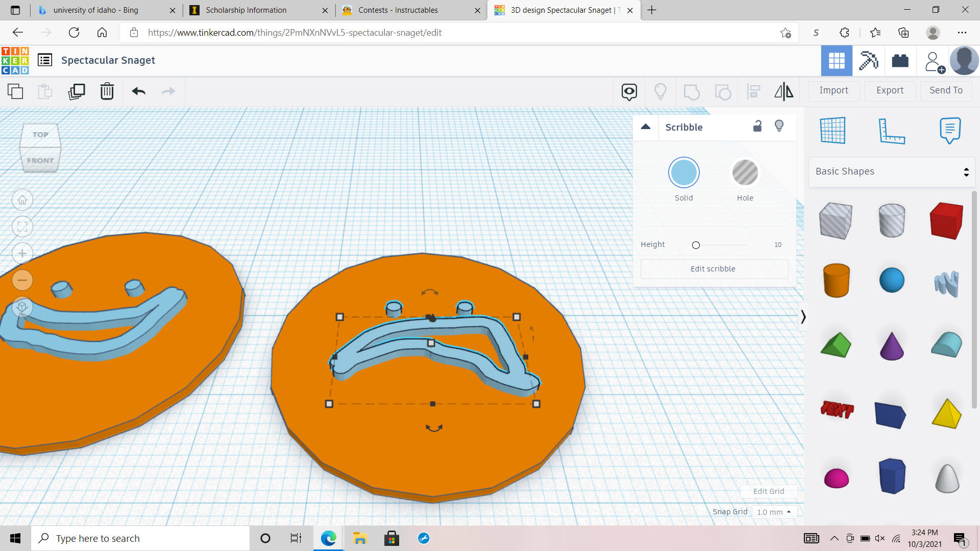Select the Mirror tool
Viewport: 980px width, 551px height.
click(x=783, y=91)
